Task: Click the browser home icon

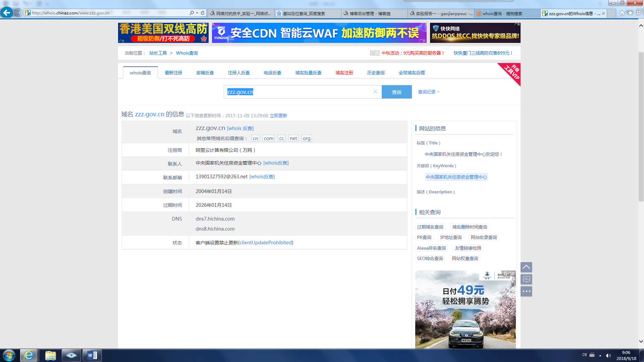Action: click(622, 13)
